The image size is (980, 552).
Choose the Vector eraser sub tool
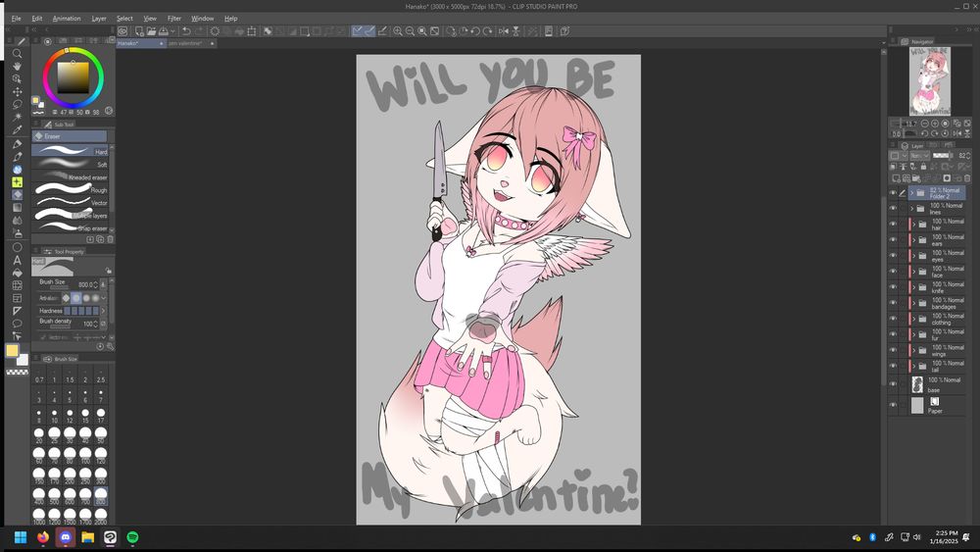[71, 203]
